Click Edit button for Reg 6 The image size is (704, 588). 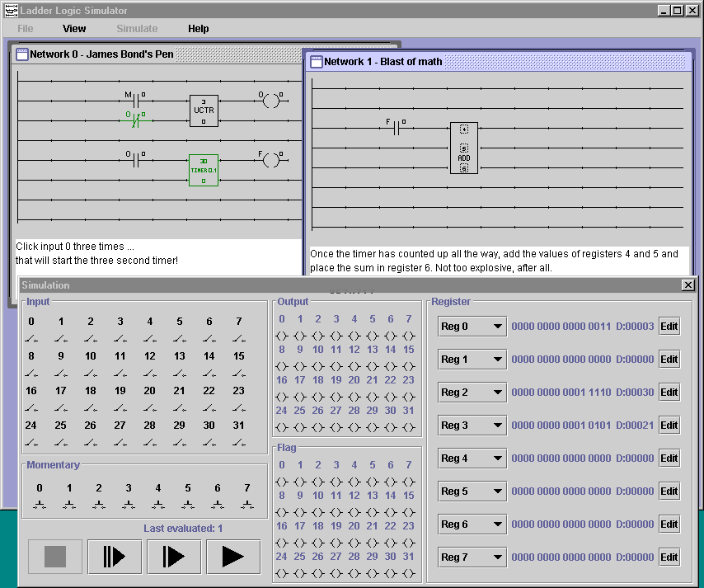point(669,524)
